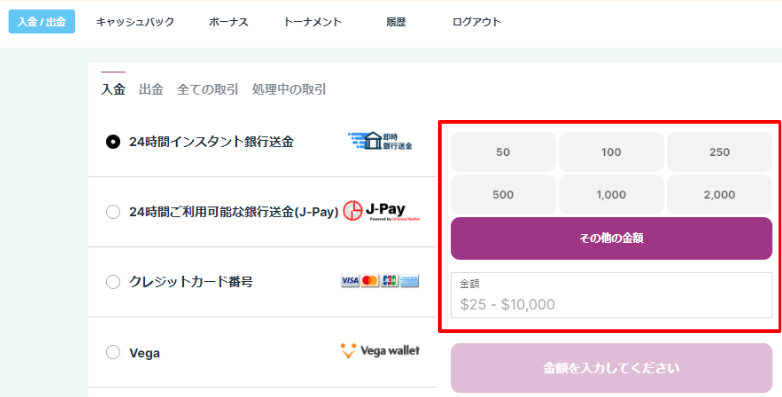The image size is (782, 397).
Task: Select 24時間インスタント銀行送金 radio button
Action: [x=113, y=142]
